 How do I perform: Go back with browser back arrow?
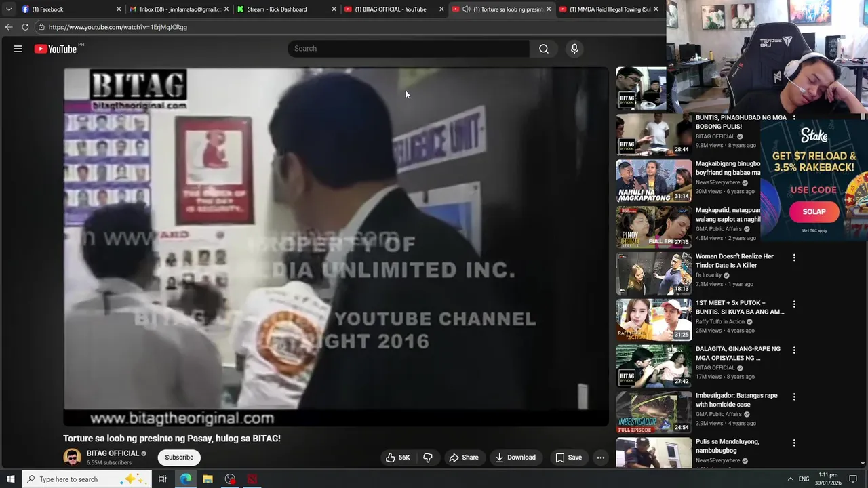click(x=8, y=27)
